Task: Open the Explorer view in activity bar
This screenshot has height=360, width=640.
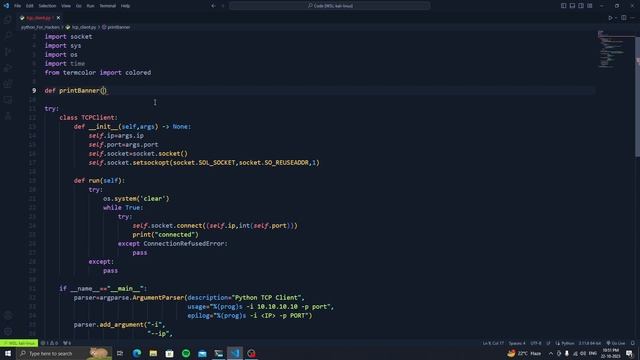Action: click(x=8, y=20)
